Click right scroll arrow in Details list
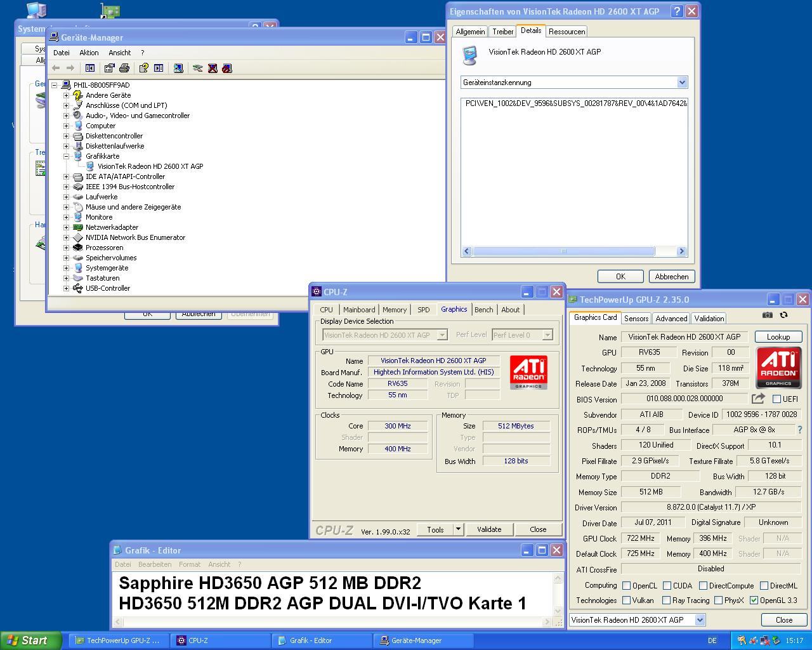Image resolution: width=812 pixels, height=650 pixels. tap(682, 251)
